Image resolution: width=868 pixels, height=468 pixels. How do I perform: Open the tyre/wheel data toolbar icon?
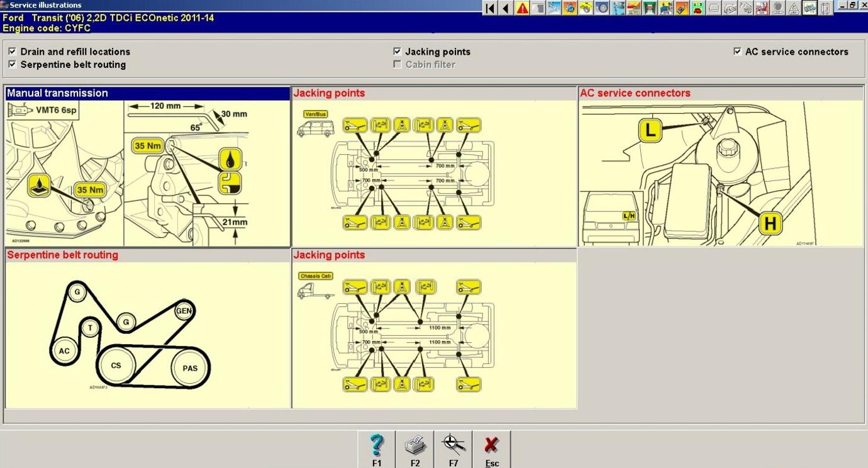tap(602, 8)
